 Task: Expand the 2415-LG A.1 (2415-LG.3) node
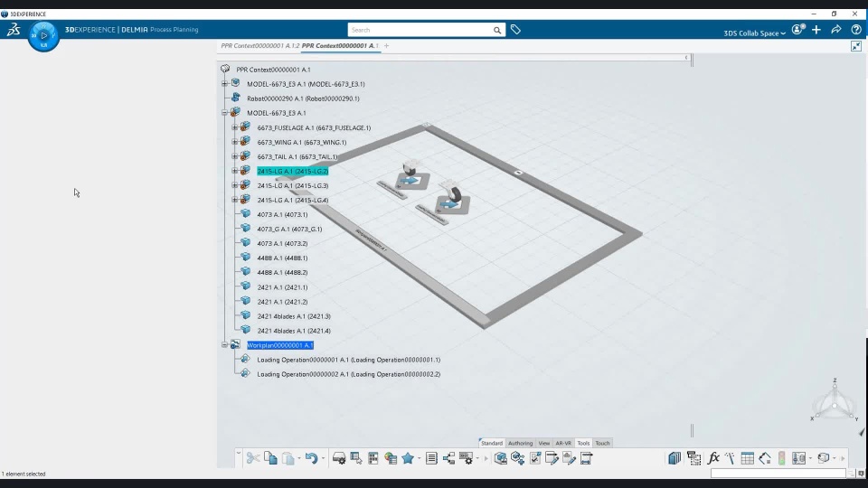[x=235, y=185]
